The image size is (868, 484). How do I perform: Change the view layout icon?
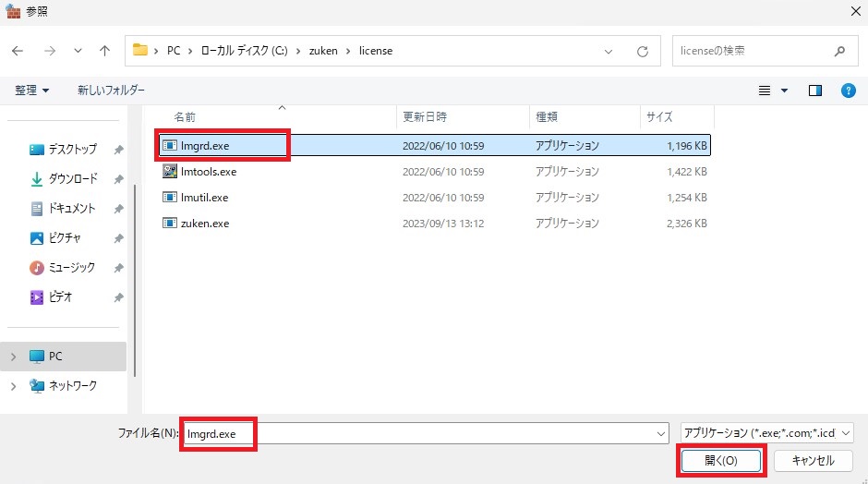(765, 91)
